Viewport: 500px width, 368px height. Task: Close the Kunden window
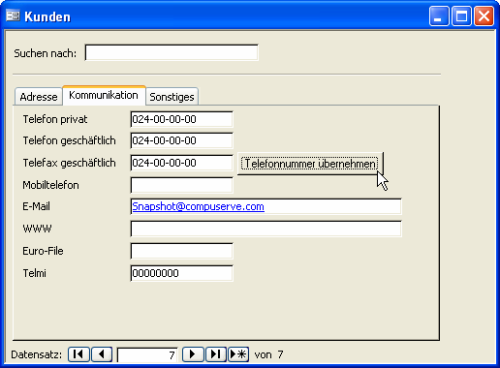tap(484, 16)
